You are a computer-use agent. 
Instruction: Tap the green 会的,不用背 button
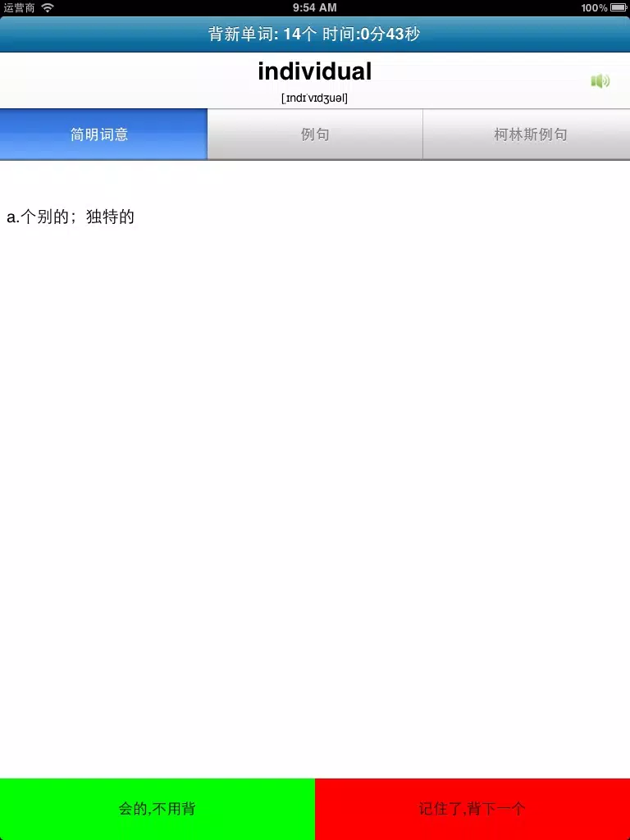[157, 809]
